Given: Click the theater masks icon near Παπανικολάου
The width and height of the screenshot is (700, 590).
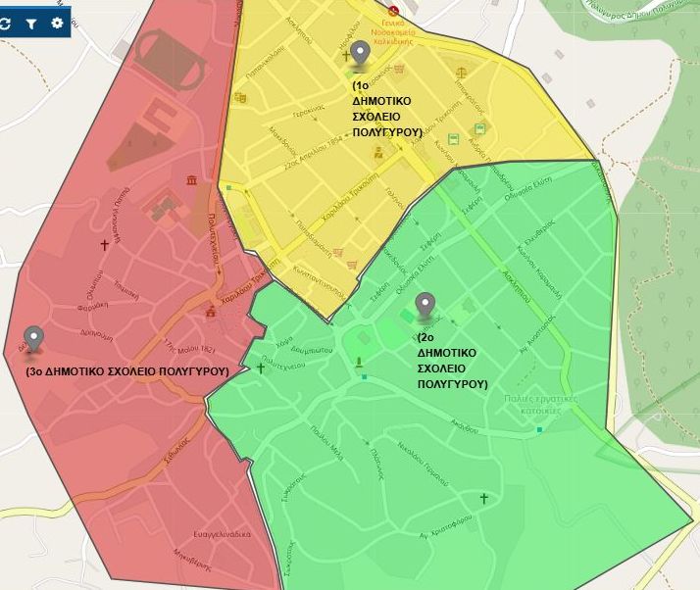Looking at the screenshot, I should coord(240,97).
